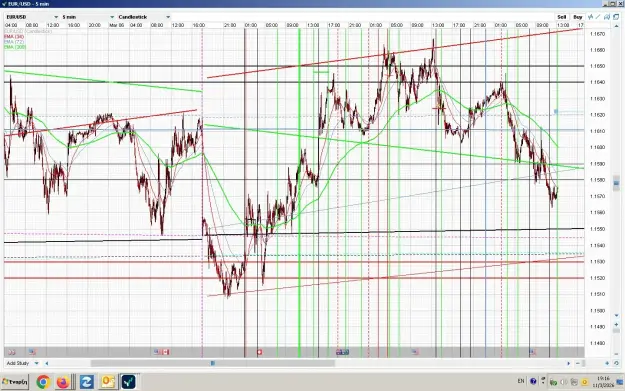Click the Canada flag news event marker
This screenshot has height=391, width=625.
[165, 352]
